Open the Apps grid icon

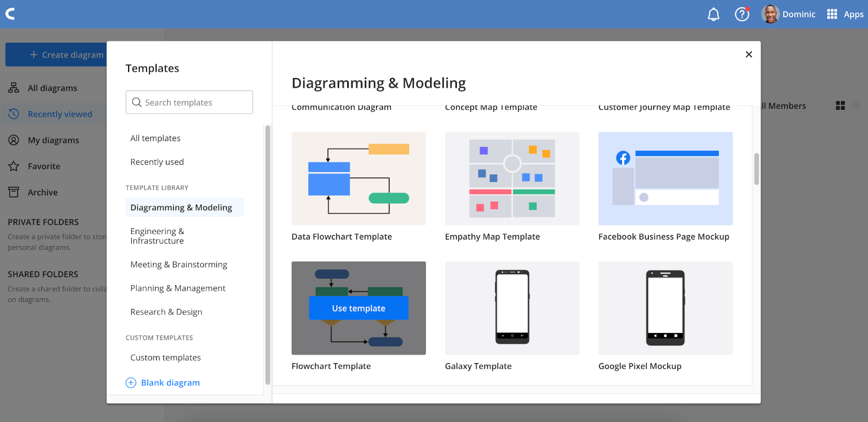tap(832, 15)
